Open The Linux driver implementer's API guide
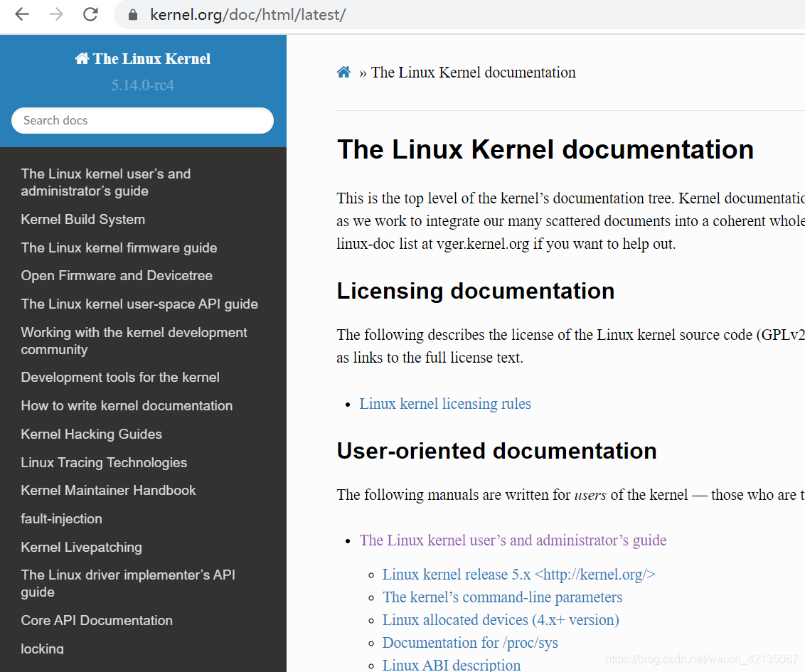Viewport: 805px width, 672px height. pos(128,583)
